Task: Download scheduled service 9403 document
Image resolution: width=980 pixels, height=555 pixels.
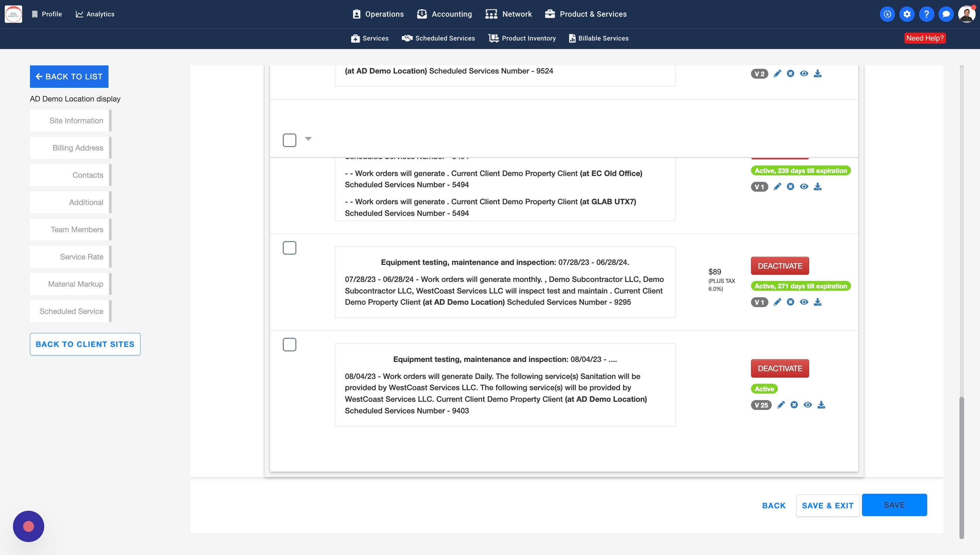Action: click(x=821, y=405)
